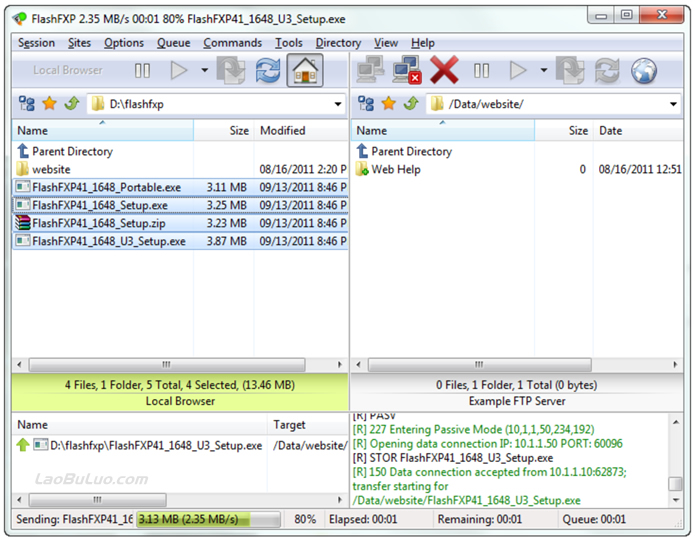Open the Queue menu
Image resolution: width=695 pixels, height=540 pixels.
tap(173, 43)
